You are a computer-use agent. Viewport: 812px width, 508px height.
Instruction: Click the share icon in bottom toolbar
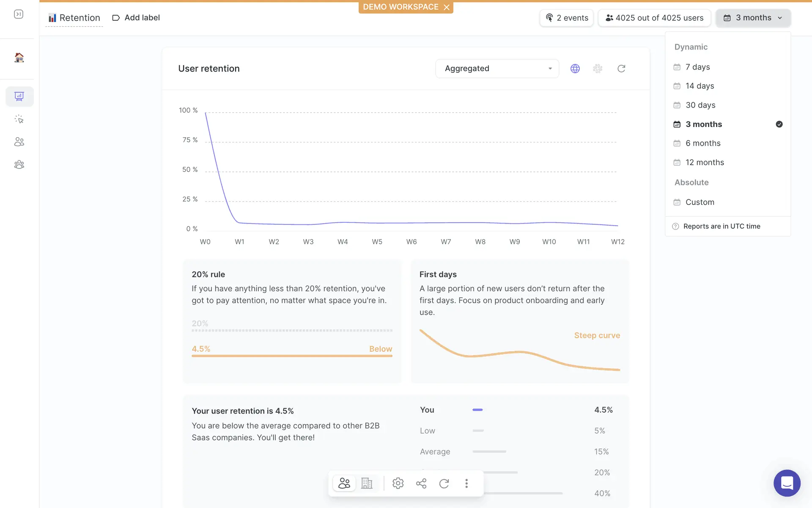tap(421, 483)
